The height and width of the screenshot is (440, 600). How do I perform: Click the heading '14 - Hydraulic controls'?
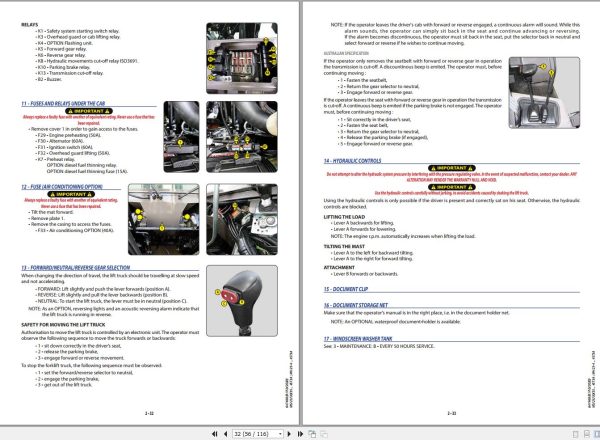point(352,161)
